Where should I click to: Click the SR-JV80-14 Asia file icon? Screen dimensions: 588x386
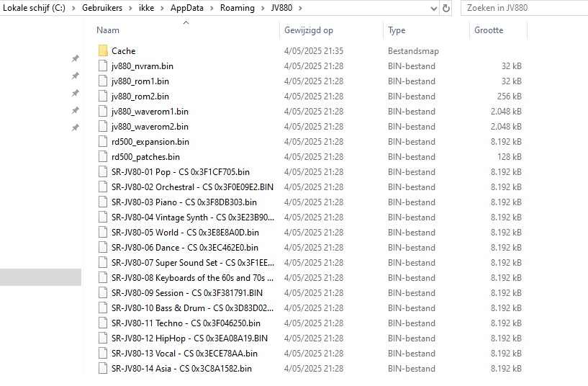(103, 369)
